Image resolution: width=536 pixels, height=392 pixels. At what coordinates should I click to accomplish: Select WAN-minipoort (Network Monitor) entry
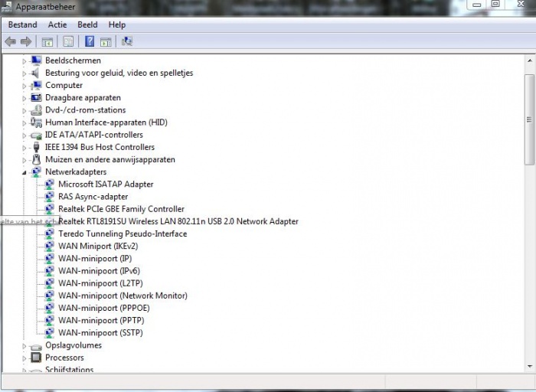tap(123, 296)
